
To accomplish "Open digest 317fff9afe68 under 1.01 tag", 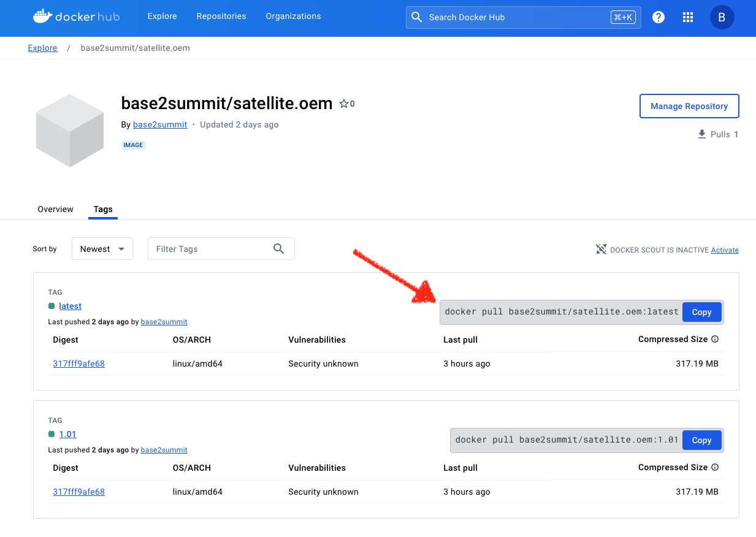I will pyautogui.click(x=79, y=492).
